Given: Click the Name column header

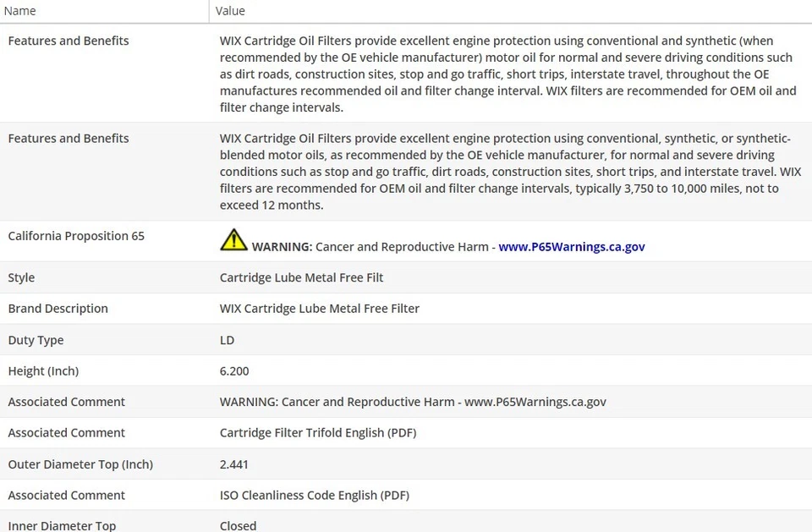Looking at the screenshot, I should coord(20,11).
